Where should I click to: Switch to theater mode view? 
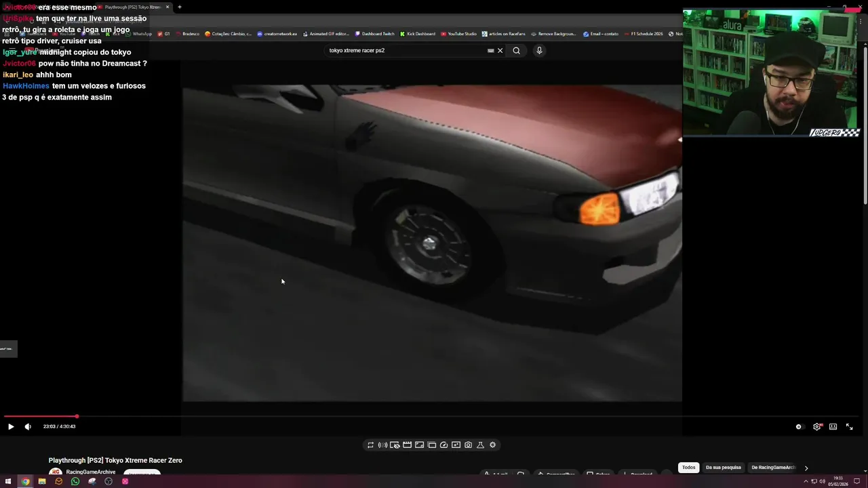pos(833,427)
